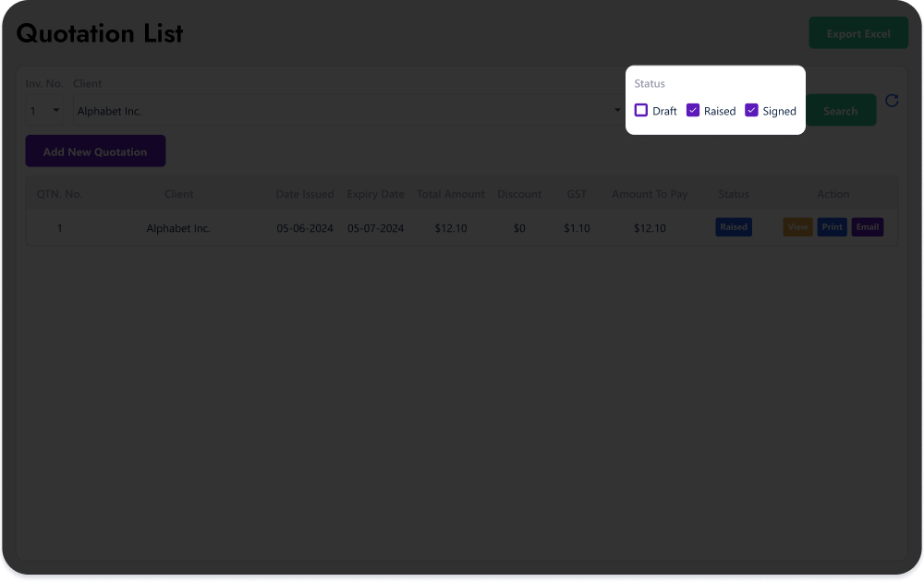924x582 pixels.
Task: Open the Add New Quotation form
Action: [95, 151]
